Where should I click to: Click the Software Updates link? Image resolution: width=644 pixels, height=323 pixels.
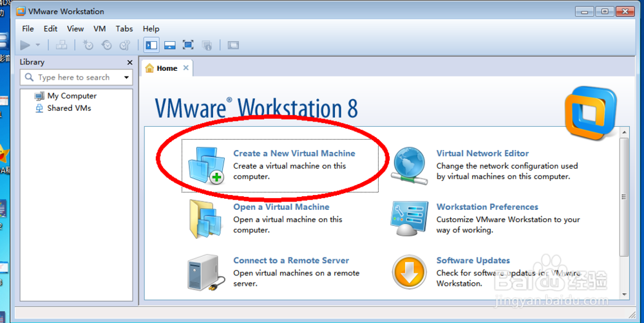coord(473,261)
